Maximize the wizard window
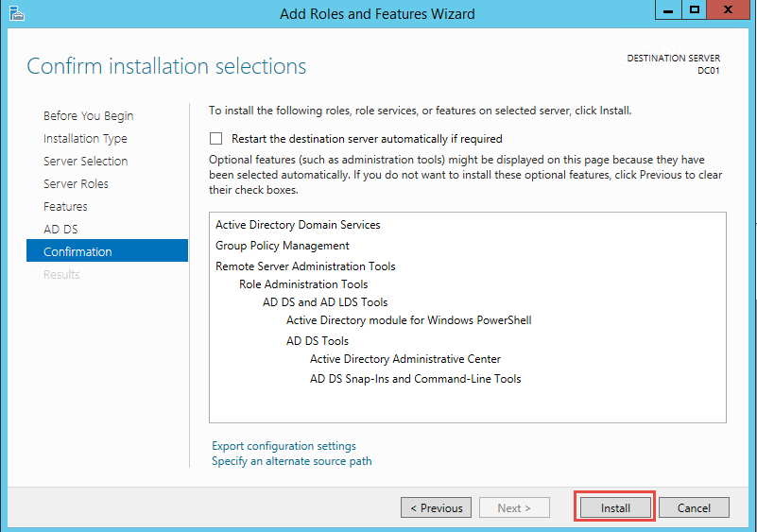 [695, 10]
